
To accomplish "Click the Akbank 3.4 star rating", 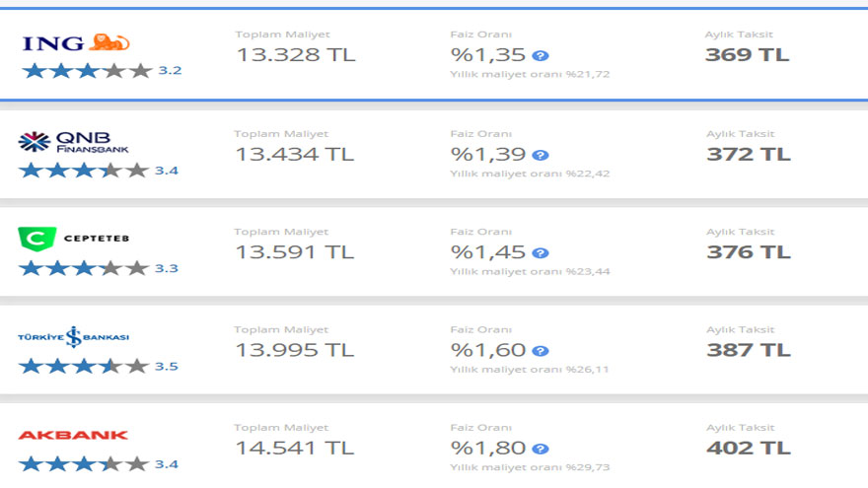I will click(x=99, y=464).
